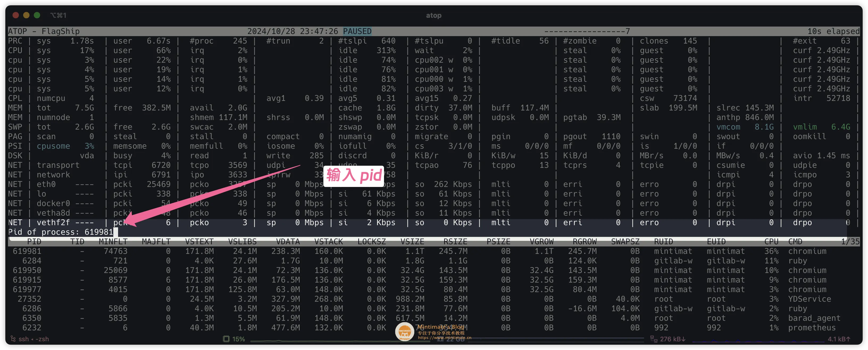Screen dimensions: 868x350
Task: Click the green zoom window button
Action: click(37, 15)
